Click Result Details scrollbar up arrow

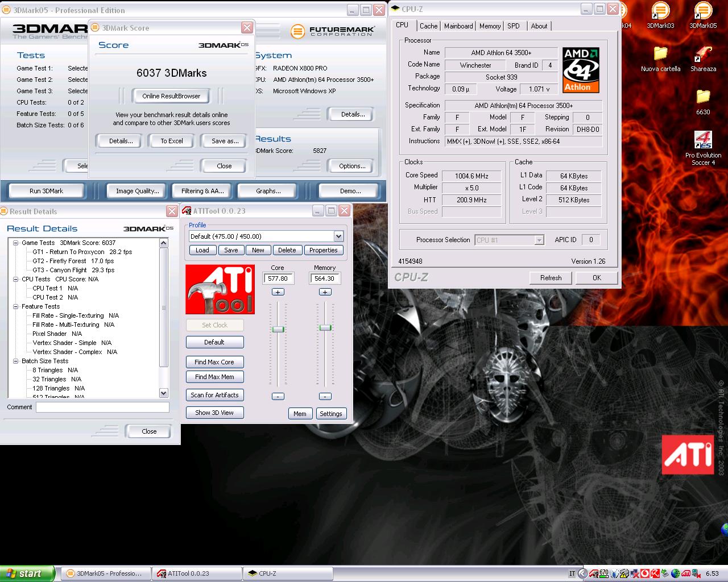[x=164, y=243]
